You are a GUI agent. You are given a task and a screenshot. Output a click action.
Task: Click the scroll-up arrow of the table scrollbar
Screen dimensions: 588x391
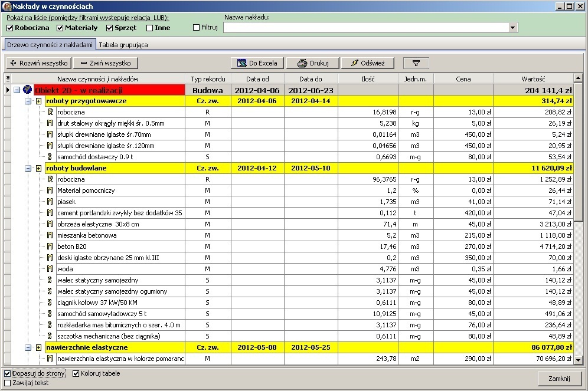pos(578,78)
